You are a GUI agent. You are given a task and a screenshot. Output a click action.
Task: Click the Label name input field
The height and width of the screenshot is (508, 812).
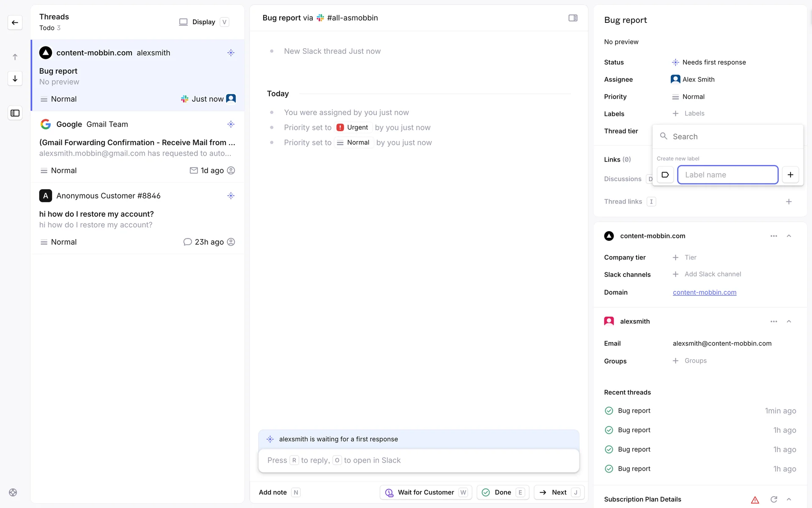[727, 175]
